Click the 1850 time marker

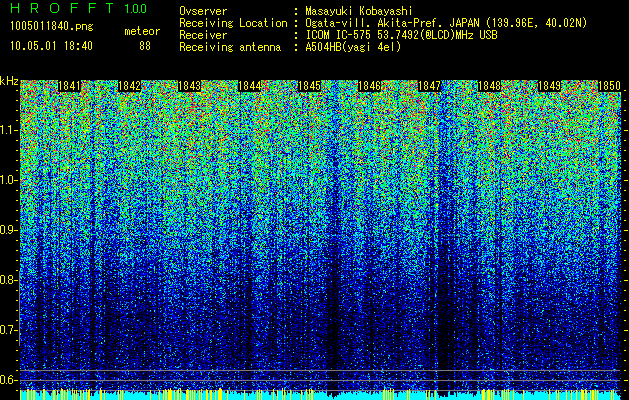(609, 86)
